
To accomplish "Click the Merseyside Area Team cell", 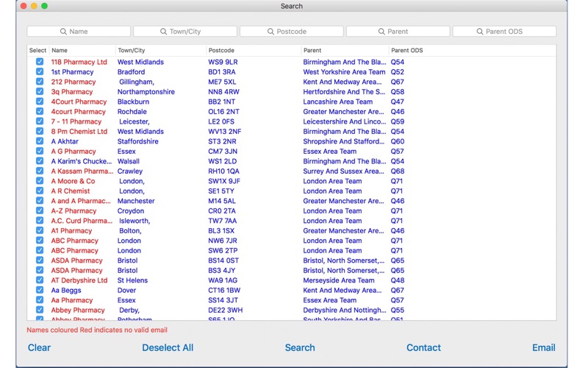I will click(x=339, y=280).
